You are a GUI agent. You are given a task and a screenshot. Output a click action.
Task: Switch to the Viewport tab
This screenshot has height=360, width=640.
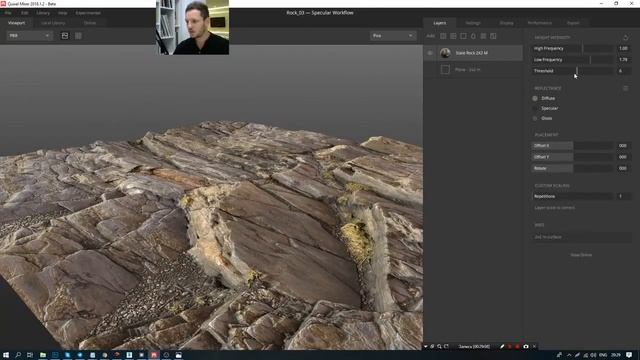[x=16, y=23]
